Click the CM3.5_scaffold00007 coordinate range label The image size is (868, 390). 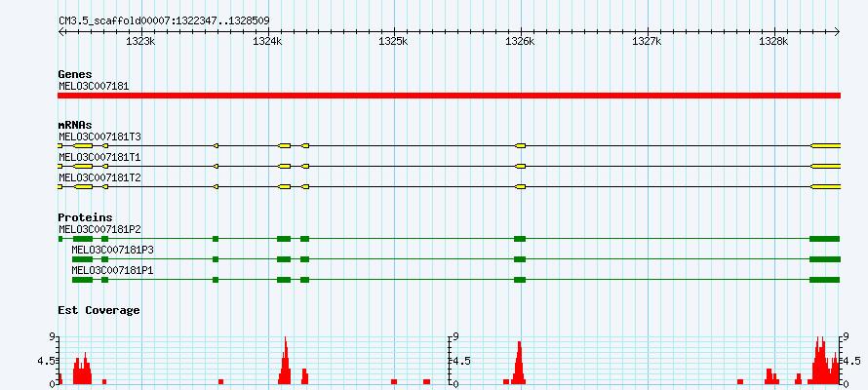click(165, 20)
